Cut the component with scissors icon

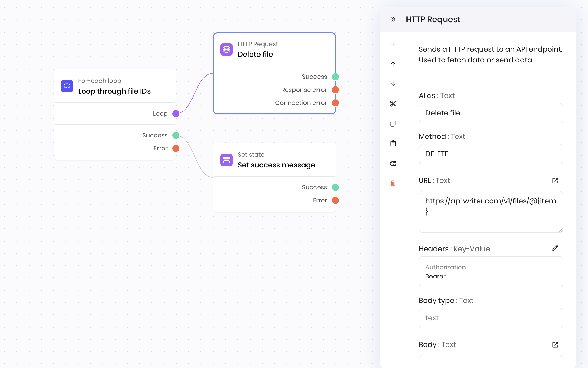point(393,104)
